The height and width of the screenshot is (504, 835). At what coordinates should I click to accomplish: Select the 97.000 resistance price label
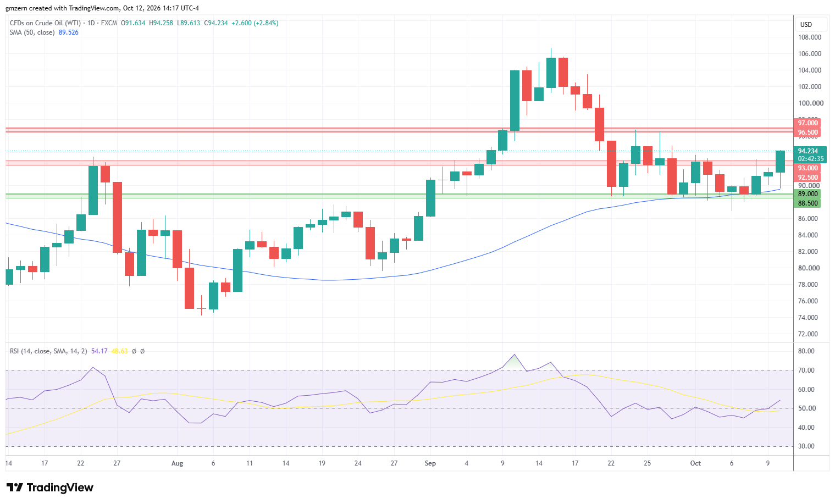tap(808, 123)
